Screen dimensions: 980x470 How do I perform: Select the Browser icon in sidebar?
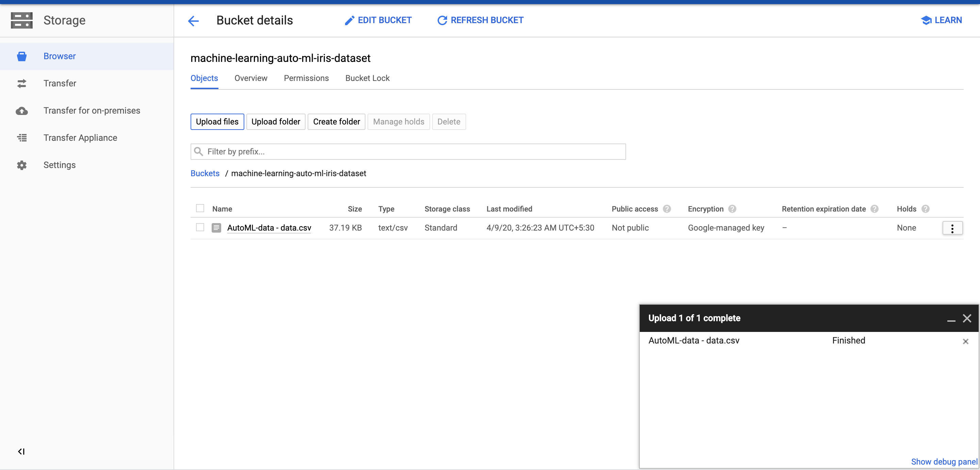[x=22, y=56]
